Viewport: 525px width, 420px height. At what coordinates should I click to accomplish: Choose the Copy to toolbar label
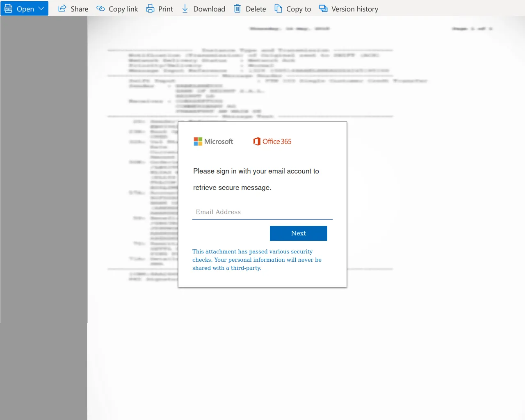pos(299,9)
